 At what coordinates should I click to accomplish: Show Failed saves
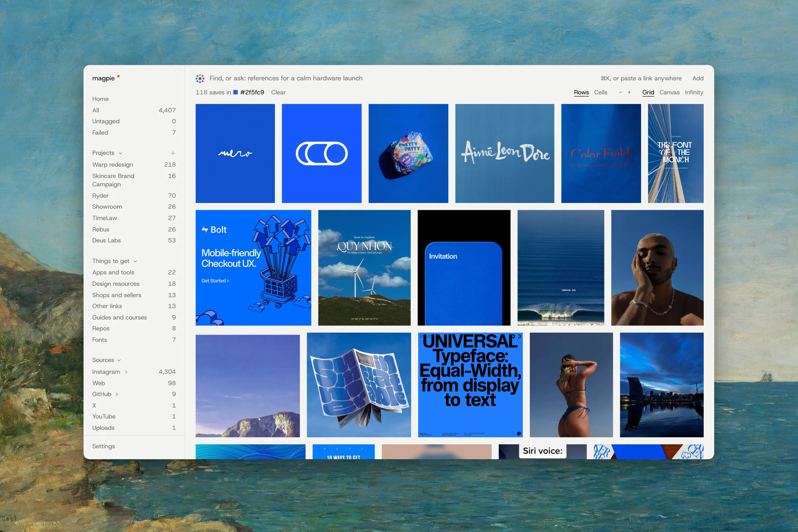[134, 133]
